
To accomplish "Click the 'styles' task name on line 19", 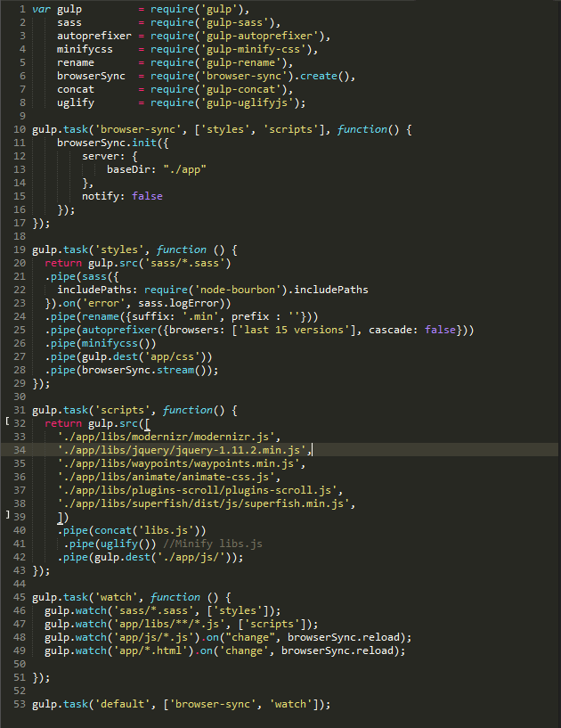I will pos(118,249).
